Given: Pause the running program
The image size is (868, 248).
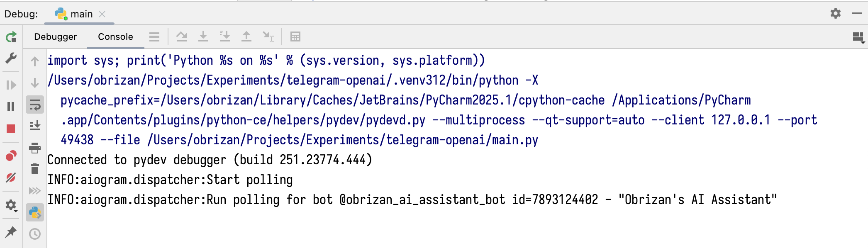Looking at the screenshot, I should tap(11, 107).
